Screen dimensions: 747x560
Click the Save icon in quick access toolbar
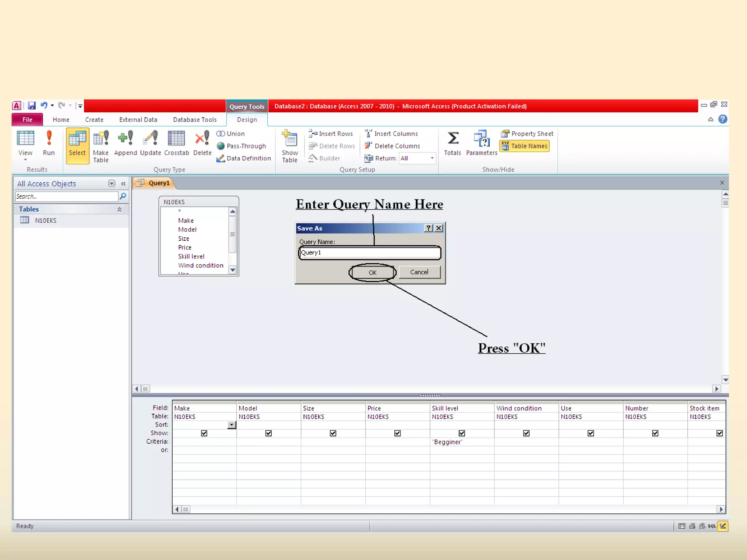tap(32, 106)
